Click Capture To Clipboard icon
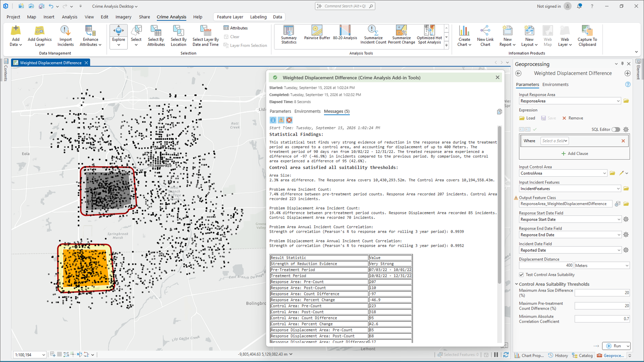This screenshot has height=362, width=644. [587, 31]
